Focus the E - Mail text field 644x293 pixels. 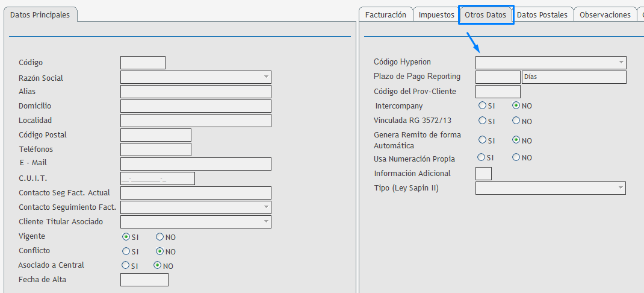(196, 164)
